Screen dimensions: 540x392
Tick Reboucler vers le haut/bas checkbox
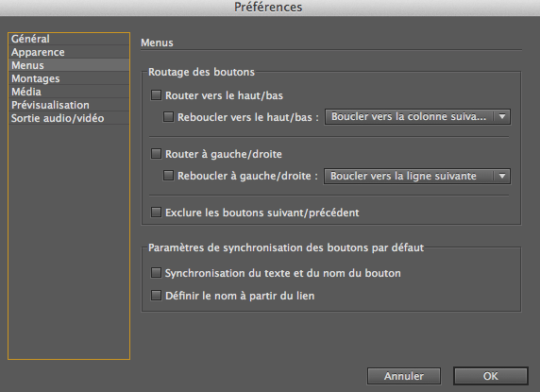point(168,117)
